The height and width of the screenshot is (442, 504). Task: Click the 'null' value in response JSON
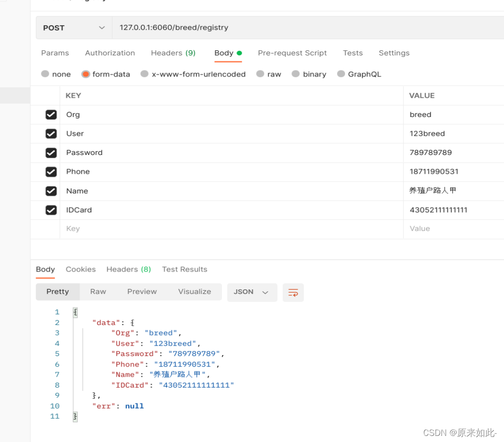pyautogui.click(x=134, y=406)
